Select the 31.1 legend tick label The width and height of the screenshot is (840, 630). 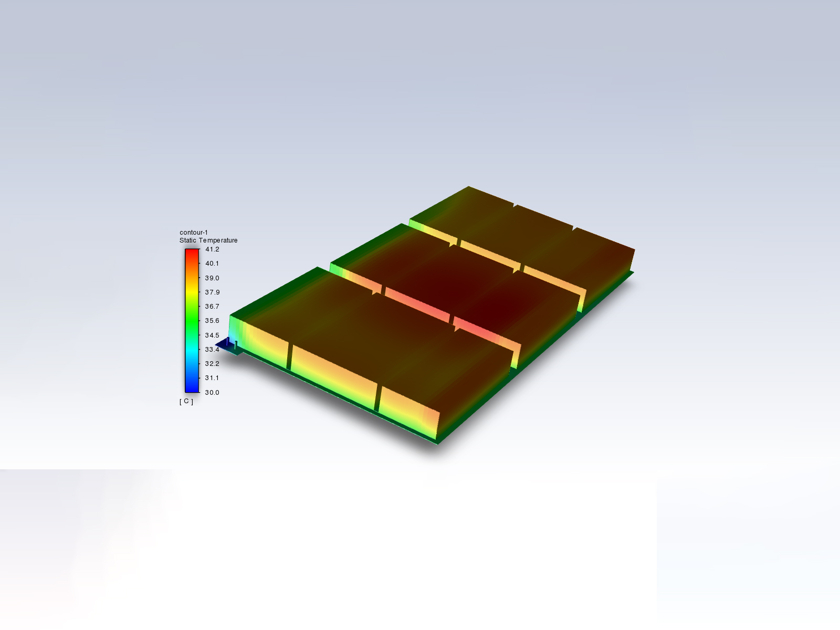(212, 378)
